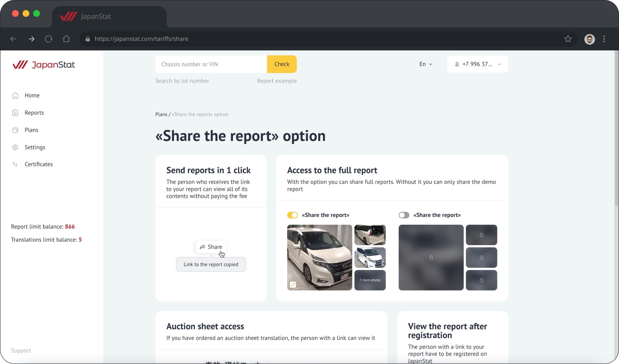Open the browser three-dot menu
Image resolution: width=619 pixels, height=364 pixels.
click(604, 39)
